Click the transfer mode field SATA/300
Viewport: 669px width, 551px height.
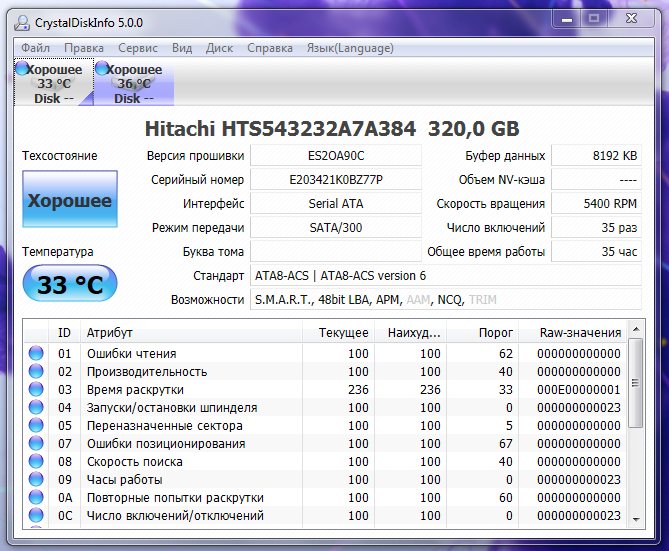pos(336,227)
